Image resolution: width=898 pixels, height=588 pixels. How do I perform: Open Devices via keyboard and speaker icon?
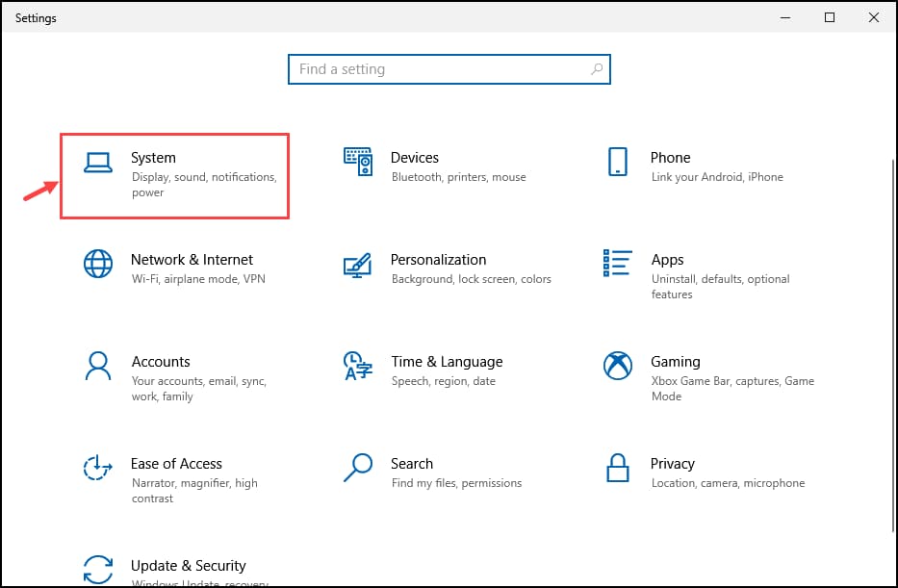coord(357,162)
